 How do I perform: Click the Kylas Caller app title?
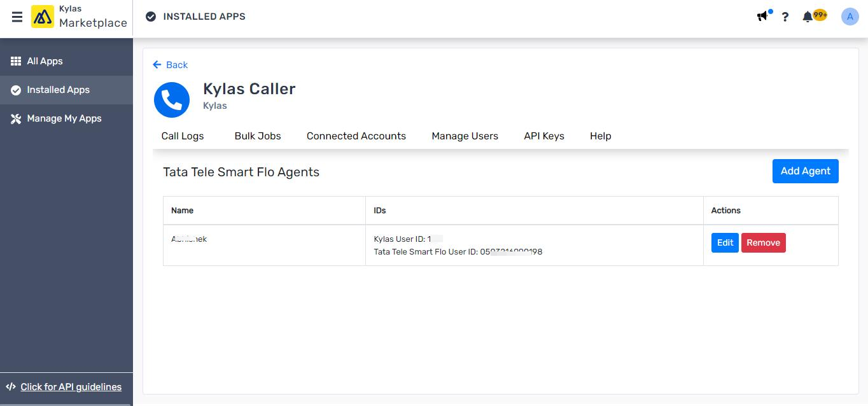pyautogui.click(x=249, y=89)
